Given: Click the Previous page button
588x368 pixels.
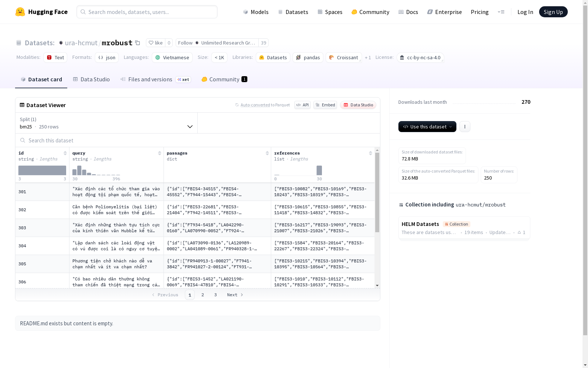Looking at the screenshot, I should [165, 295].
